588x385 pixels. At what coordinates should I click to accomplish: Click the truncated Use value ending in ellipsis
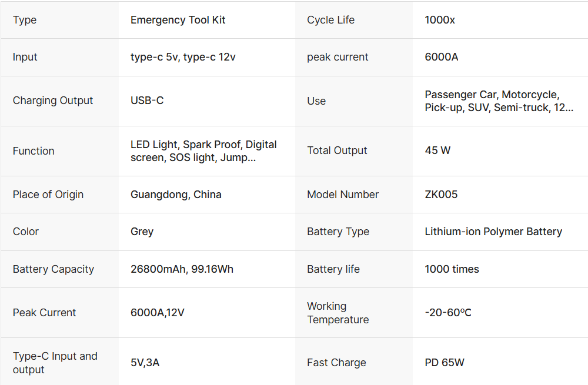tap(499, 101)
